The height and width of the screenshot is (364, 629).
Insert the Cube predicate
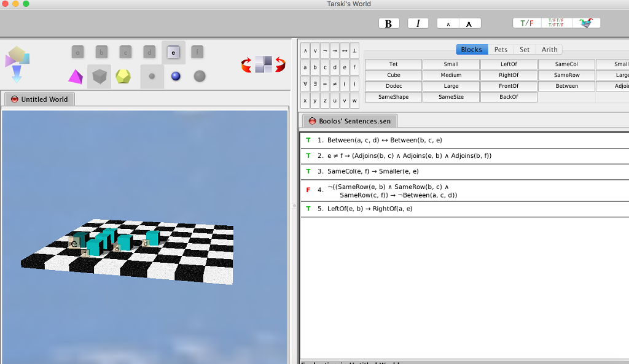tap(393, 75)
